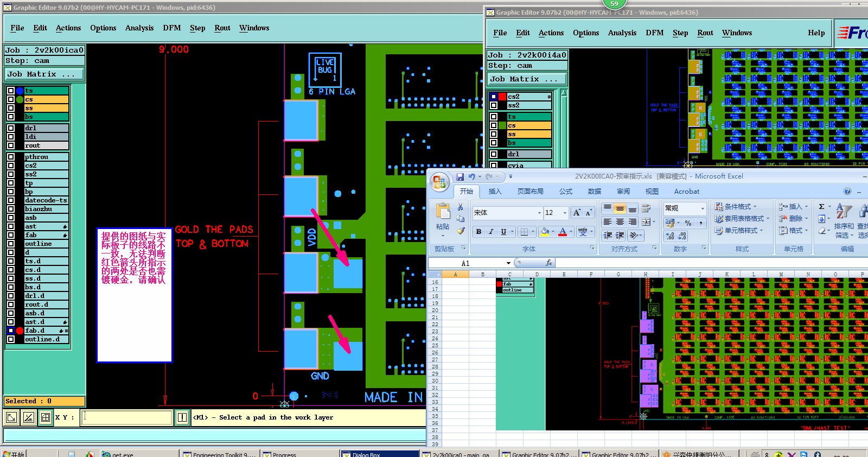
Task: Open the 单元格样式 cell styles dropdown
Action: click(739, 231)
